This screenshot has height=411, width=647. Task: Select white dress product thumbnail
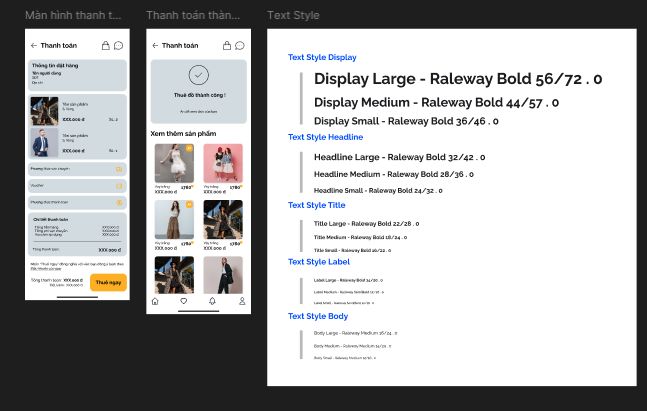[174, 163]
